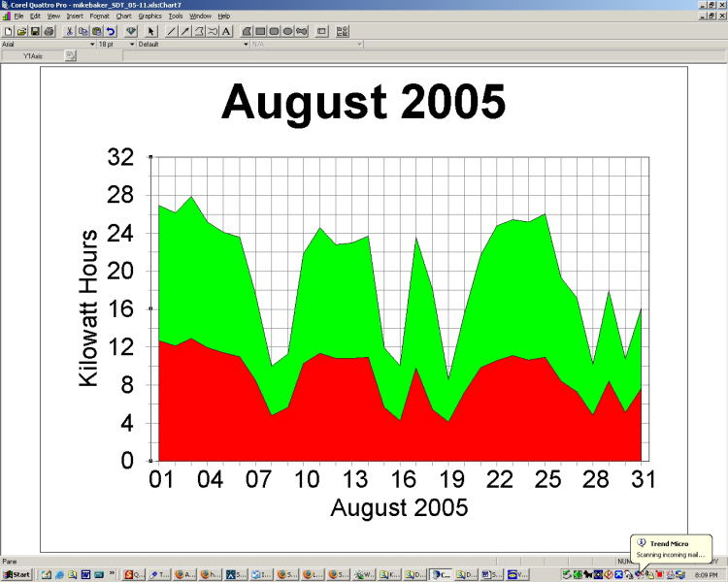Image resolution: width=728 pixels, height=582 pixels.
Task: Select the Text tool letter A
Action: tap(226, 31)
